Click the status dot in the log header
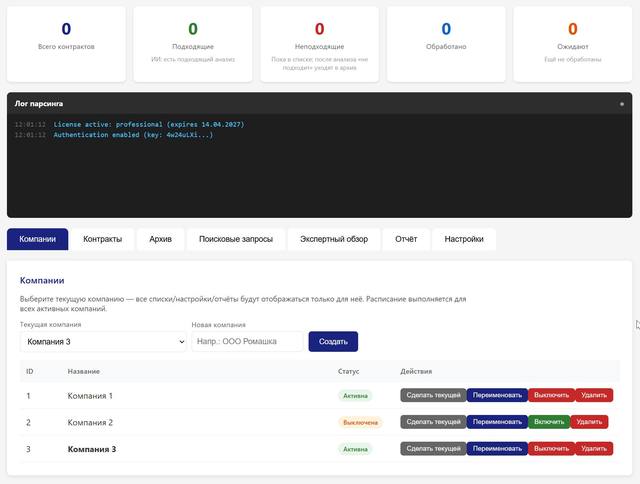This screenshot has height=484, width=640. 621,103
